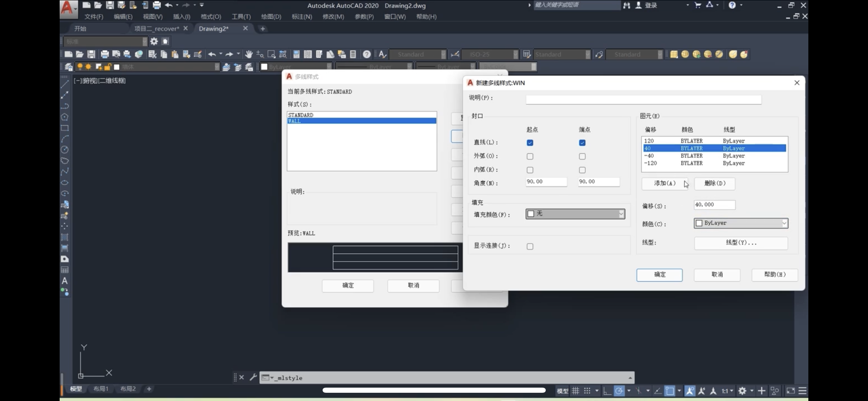Open the Layer Properties manager icon
Screen dimensions: 868x401
(x=69, y=67)
